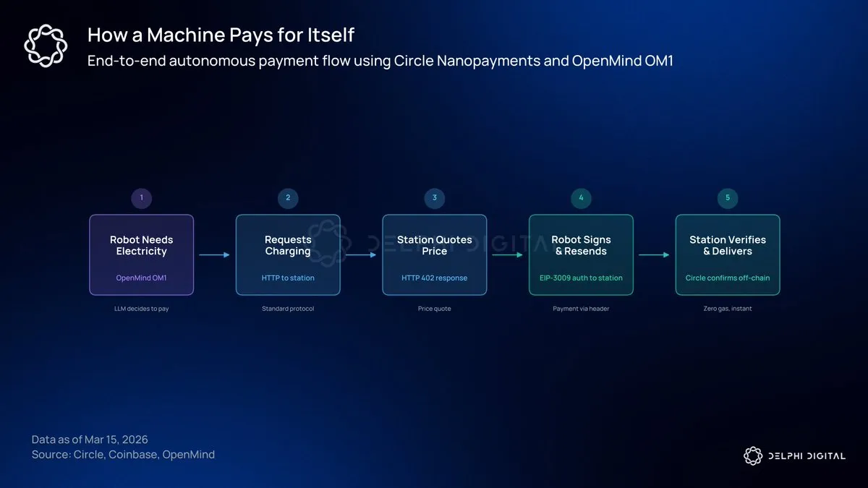
Task: Click the "Zero gas, instant" caption
Action: [728, 309]
